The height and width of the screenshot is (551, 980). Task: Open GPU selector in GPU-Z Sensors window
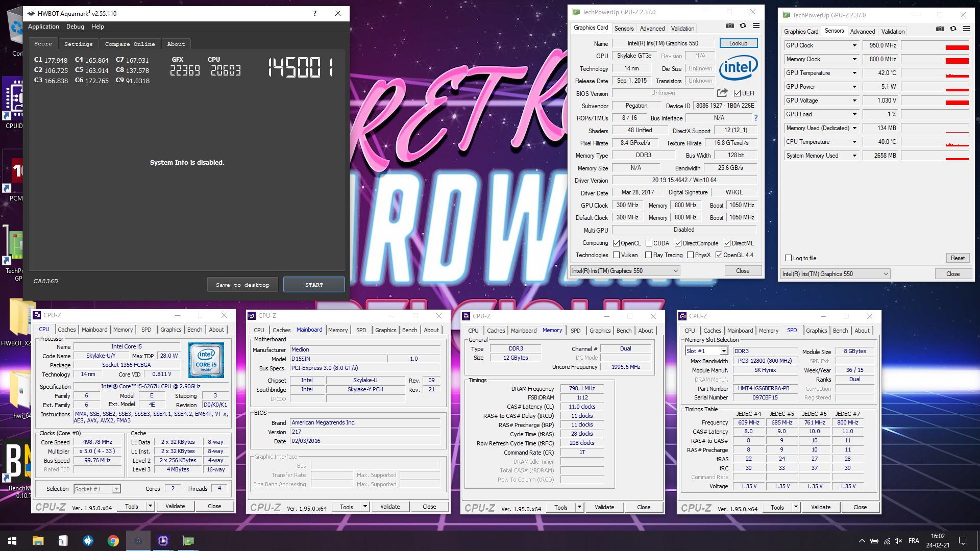click(x=836, y=274)
